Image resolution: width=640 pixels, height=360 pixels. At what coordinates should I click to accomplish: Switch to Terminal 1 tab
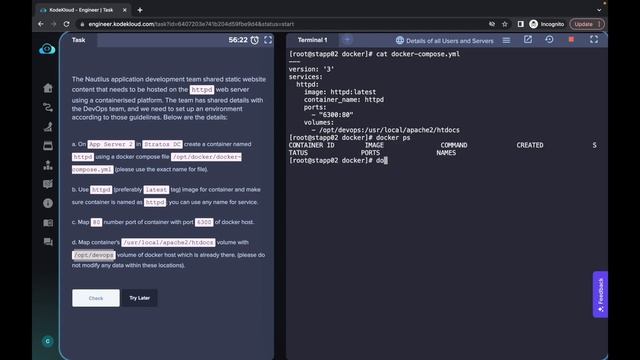(312, 40)
